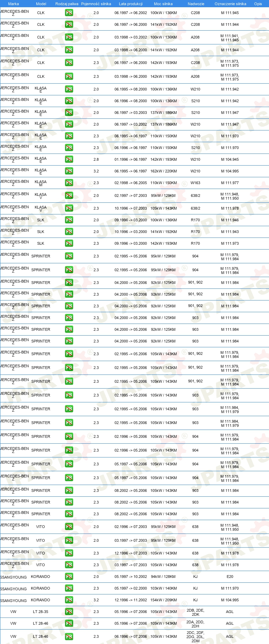Screen dimensions: 269x644
Task: Click petrol icon for VITO 2.0 03.1997 row
Action: pyautogui.click(x=69, y=540)
